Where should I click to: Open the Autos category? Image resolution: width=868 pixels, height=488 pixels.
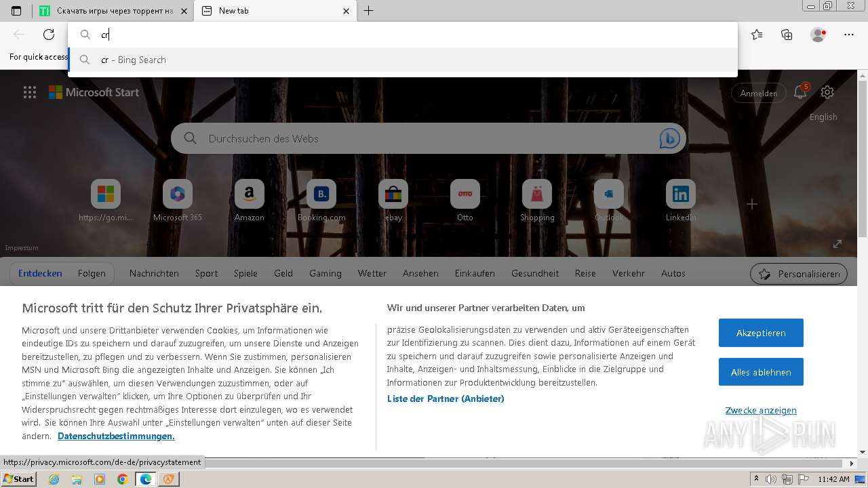click(x=673, y=273)
